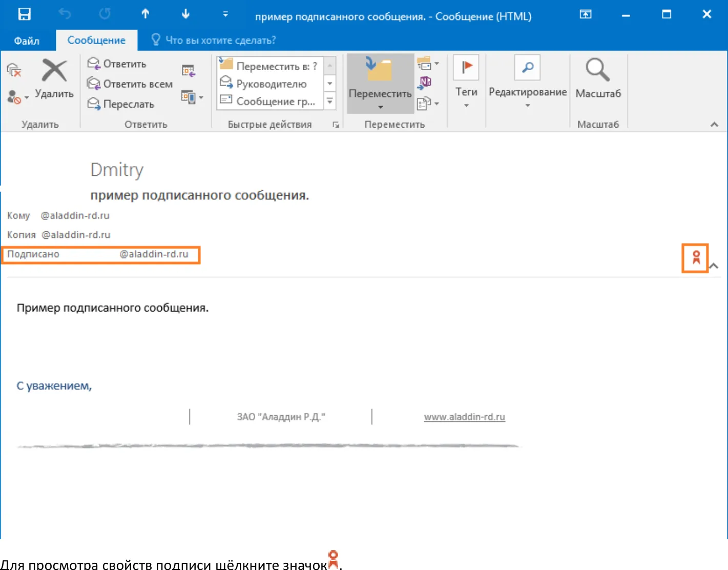Screen dimensions: 728x570
Task: Collapse the message header chevron
Action: 714,266
